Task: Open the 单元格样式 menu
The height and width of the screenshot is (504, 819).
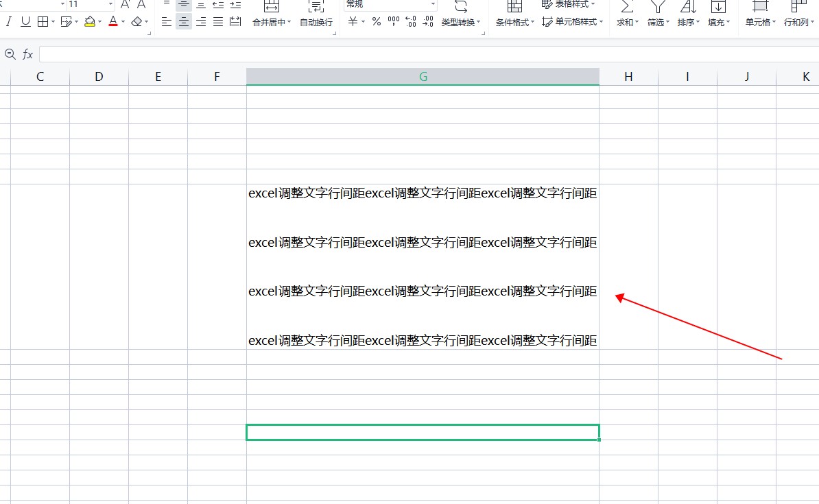Action: point(573,22)
